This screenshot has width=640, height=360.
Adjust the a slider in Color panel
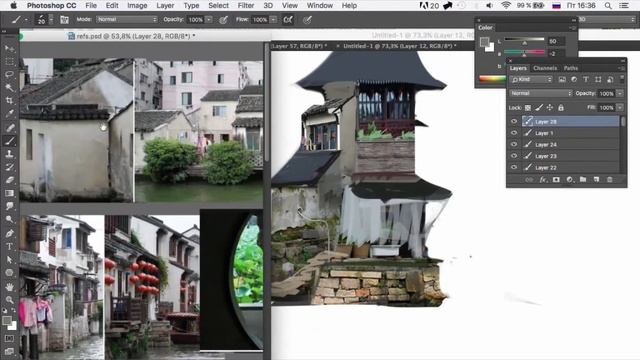[x=524, y=53]
